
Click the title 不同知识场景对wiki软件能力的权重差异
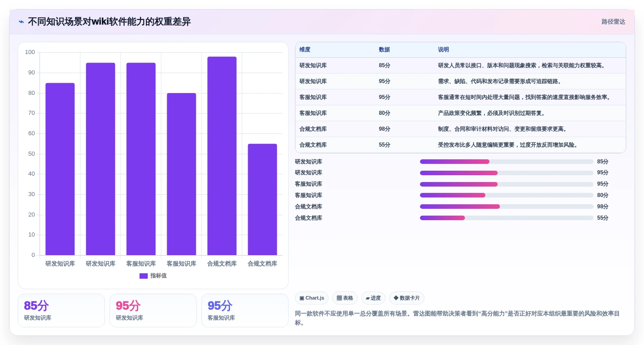(109, 22)
